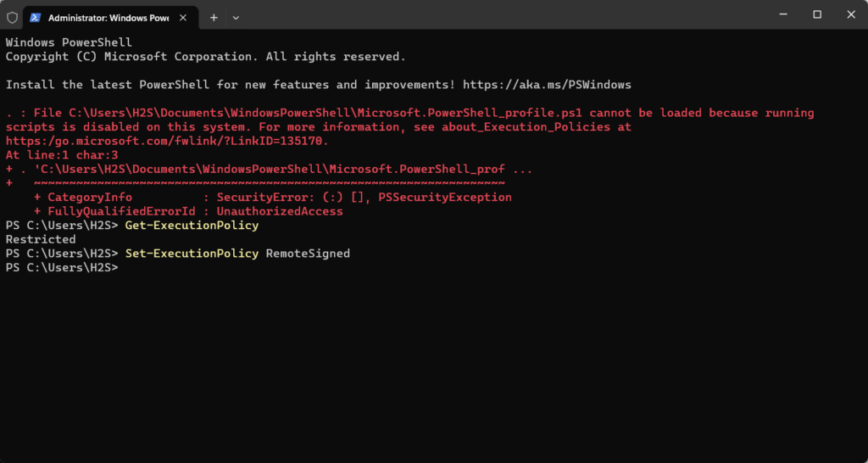Click the admin shield icon in title bar
This screenshot has width=868, height=463.
(x=12, y=17)
